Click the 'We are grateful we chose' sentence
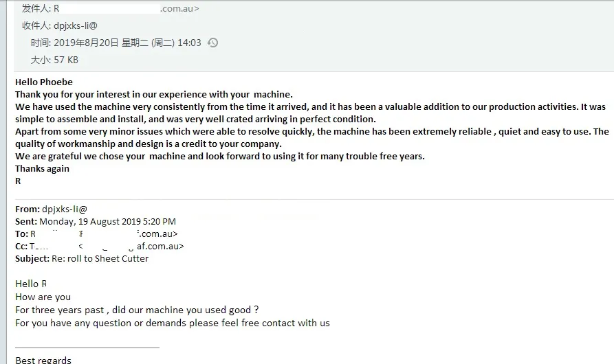 click(220, 156)
